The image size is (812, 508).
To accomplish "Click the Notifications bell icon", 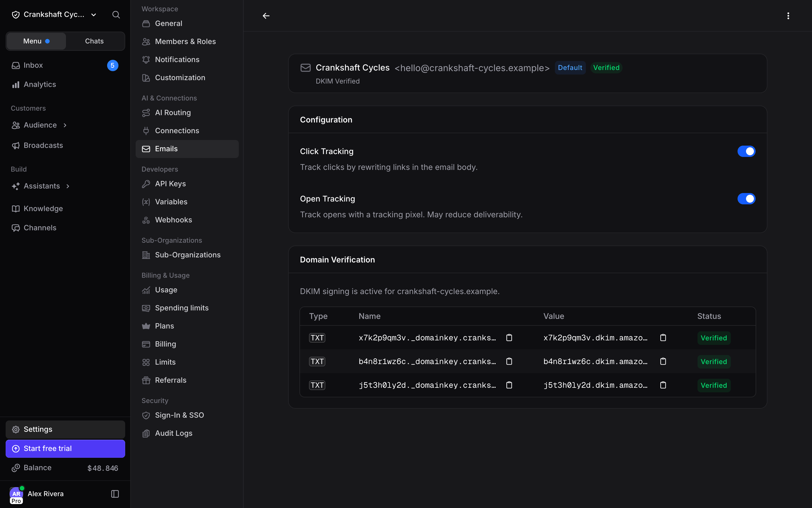I will pyautogui.click(x=146, y=60).
